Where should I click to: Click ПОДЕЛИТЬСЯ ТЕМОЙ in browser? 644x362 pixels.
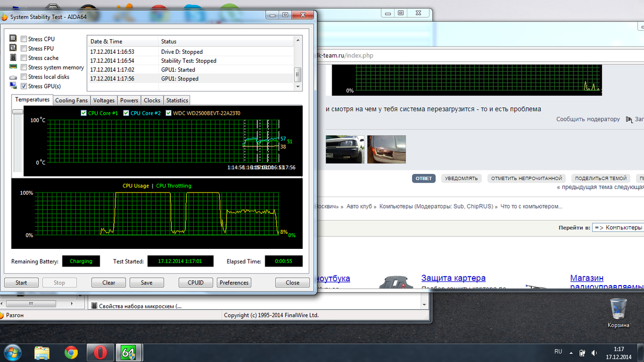[x=601, y=178]
